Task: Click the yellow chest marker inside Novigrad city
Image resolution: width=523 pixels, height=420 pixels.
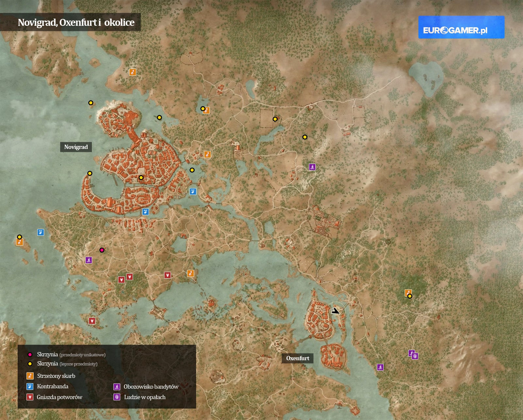Action: (141, 178)
